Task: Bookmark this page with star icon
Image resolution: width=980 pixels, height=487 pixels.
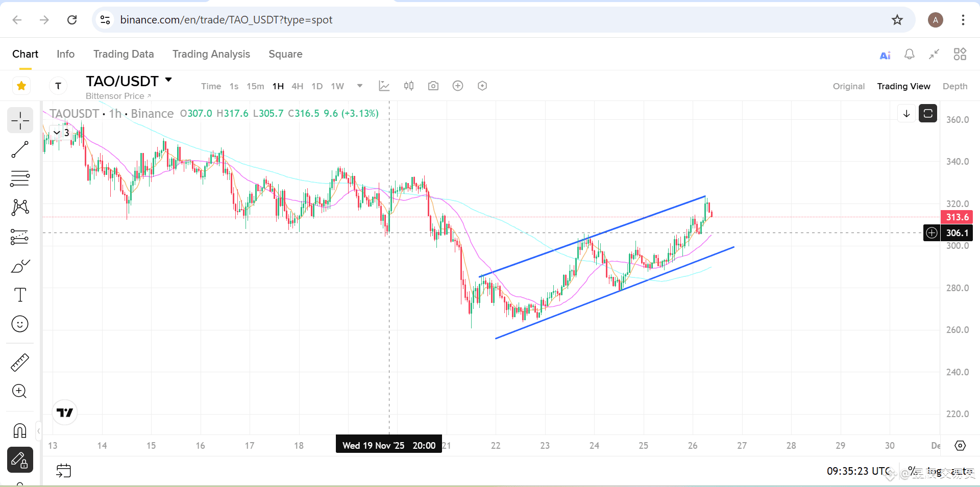Action: pyautogui.click(x=897, y=20)
